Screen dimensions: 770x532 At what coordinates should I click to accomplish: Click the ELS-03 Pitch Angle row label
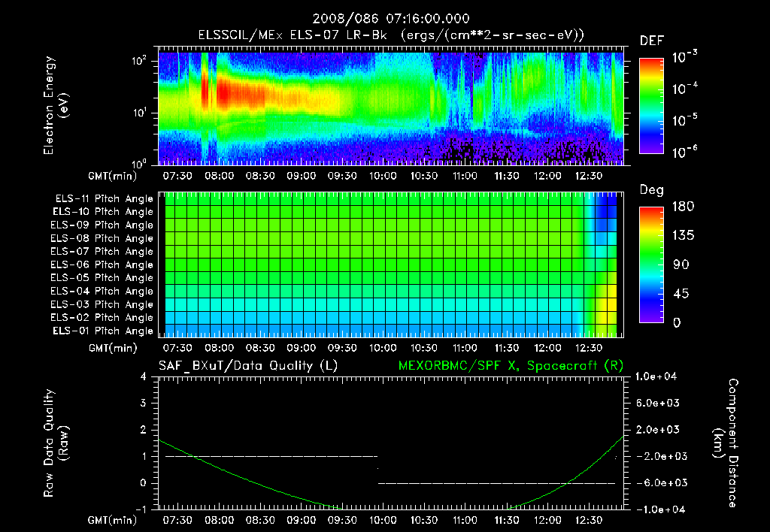(x=102, y=304)
